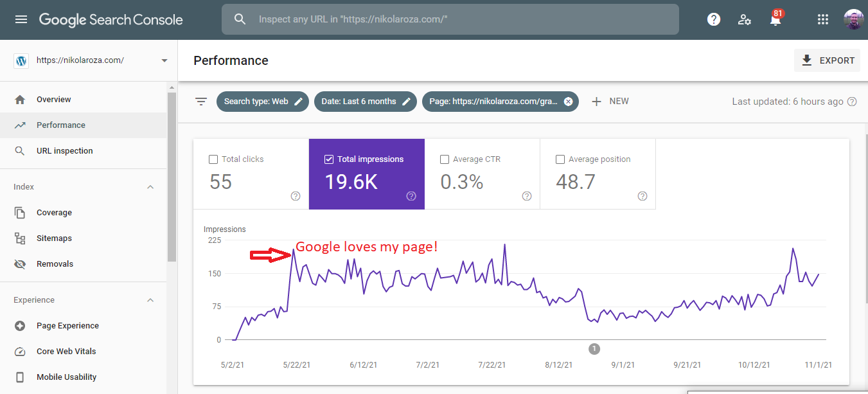Image resolution: width=868 pixels, height=394 pixels.
Task: Click the 19.6K impressions value
Action: [351, 182]
